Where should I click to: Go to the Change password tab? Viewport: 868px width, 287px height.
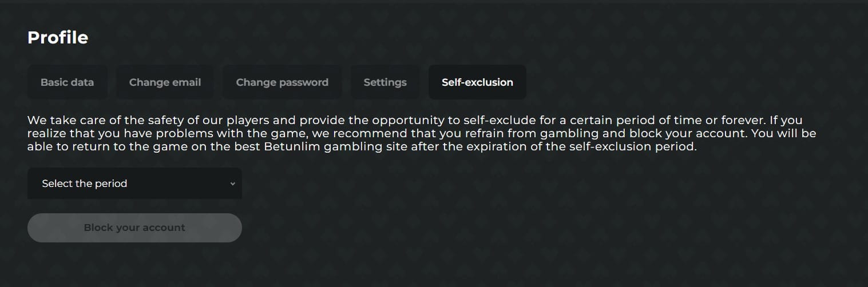pos(282,82)
